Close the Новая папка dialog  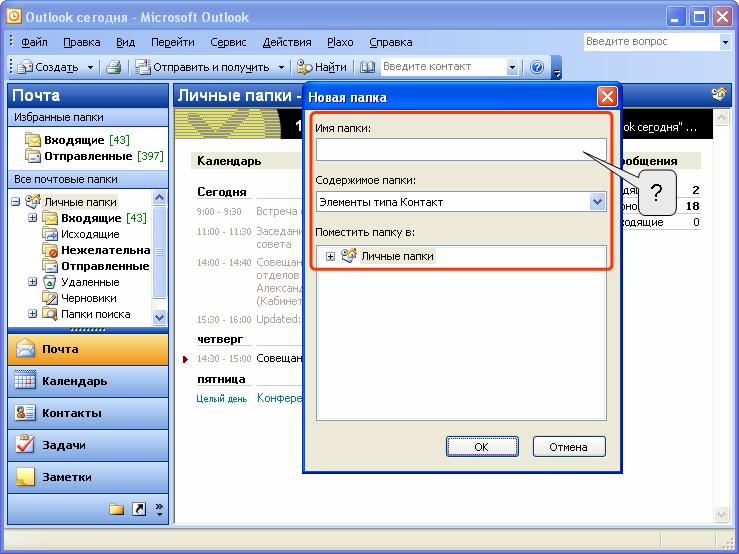[607, 97]
